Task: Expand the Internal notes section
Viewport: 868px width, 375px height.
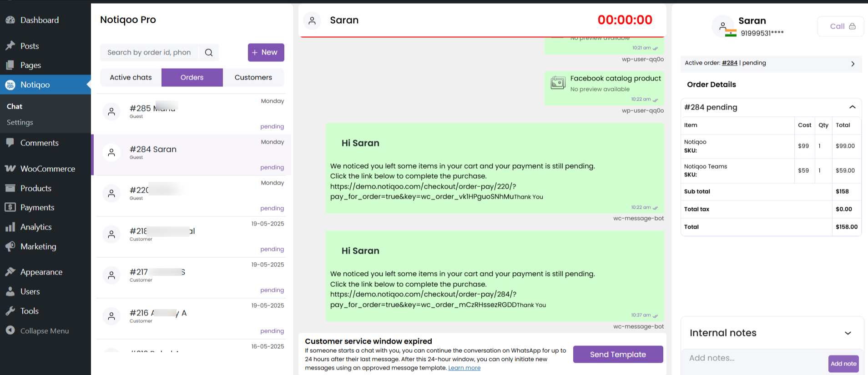Action: tap(848, 333)
